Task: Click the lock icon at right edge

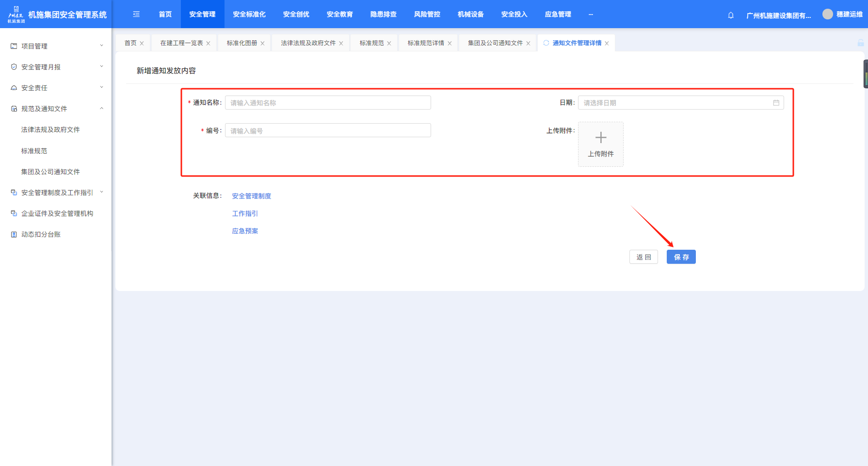Action: coord(860,43)
